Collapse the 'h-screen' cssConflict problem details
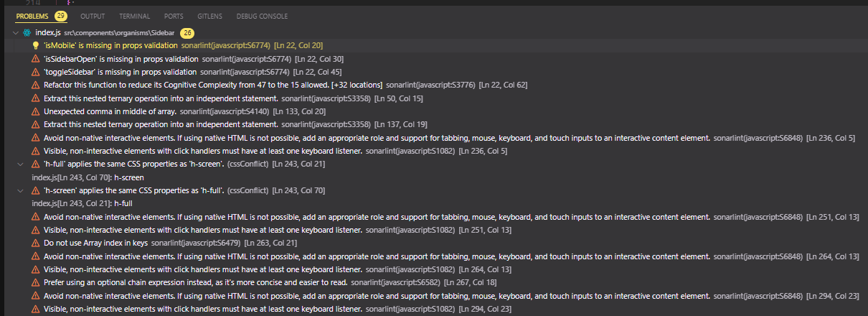This screenshot has height=316, width=868. (21, 190)
